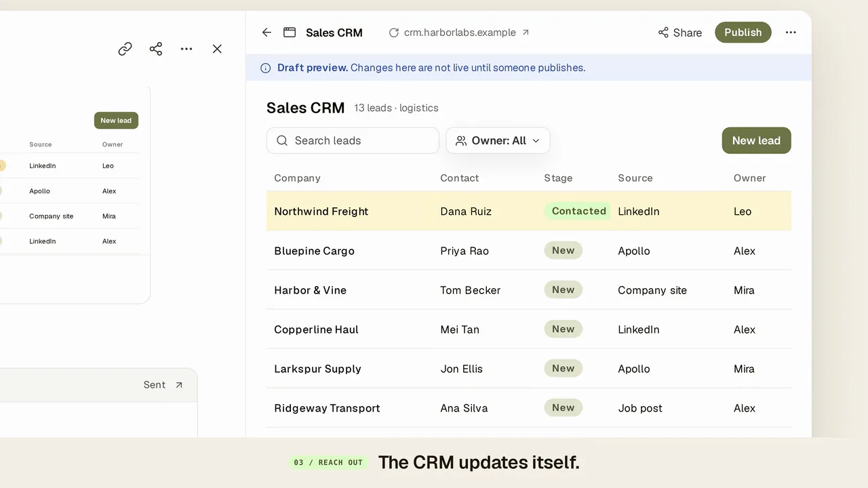868x488 pixels.
Task: Select the Bluepine Cargo row name
Action: pos(314,251)
